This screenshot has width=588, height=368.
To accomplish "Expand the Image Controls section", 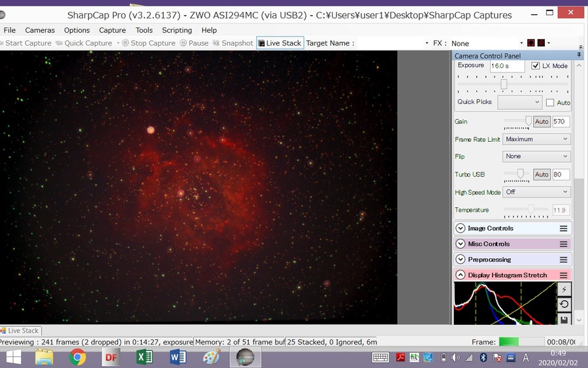I will click(460, 229).
